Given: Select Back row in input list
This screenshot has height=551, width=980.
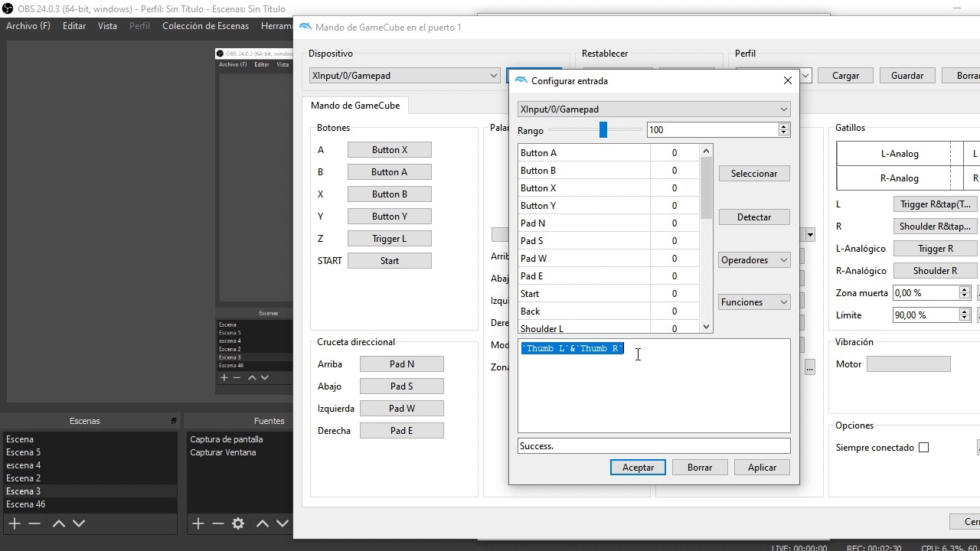Looking at the screenshot, I should coord(609,311).
